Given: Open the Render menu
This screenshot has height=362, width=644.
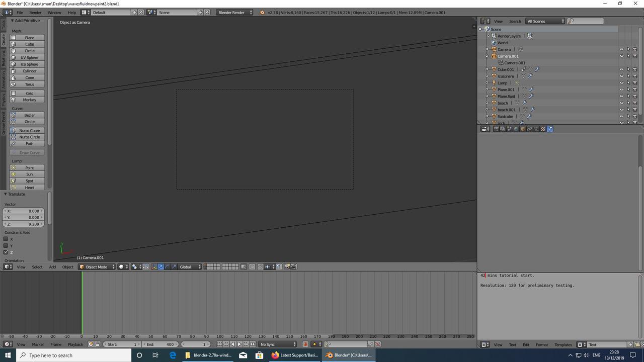Looking at the screenshot, I should click(35, 13).
